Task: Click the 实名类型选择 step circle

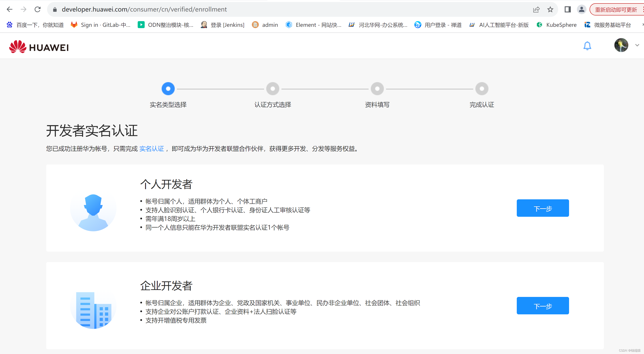Action: tap(168, 89)
